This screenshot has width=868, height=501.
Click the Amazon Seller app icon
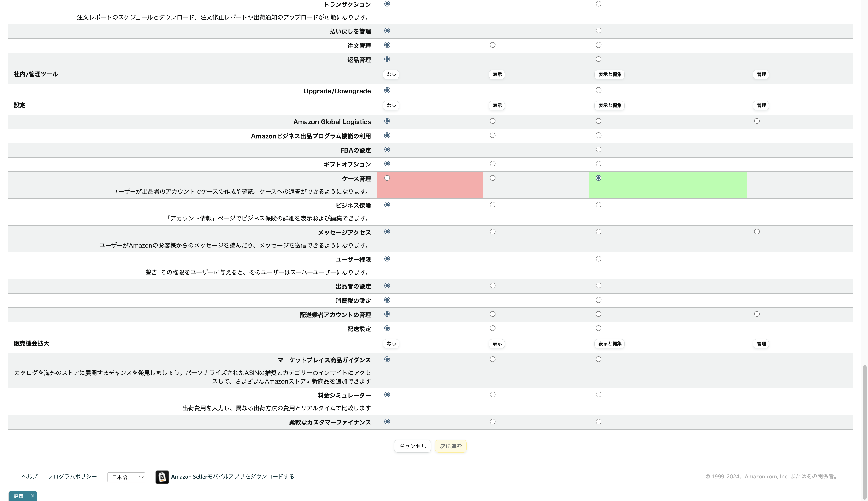point(162,477)
